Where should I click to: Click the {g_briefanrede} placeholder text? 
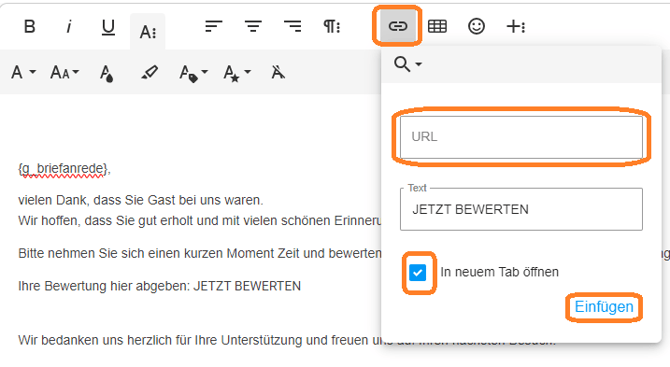[x=65, y=169]
